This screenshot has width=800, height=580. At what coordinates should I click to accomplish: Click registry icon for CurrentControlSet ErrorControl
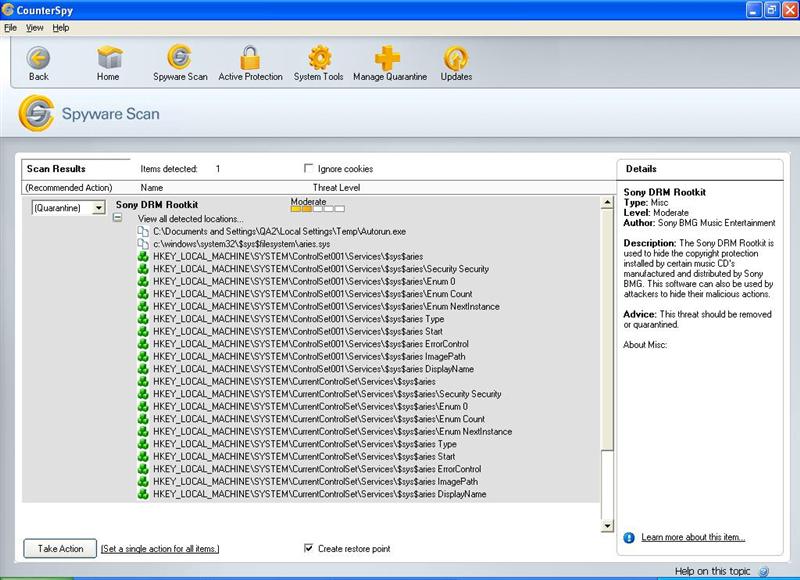pyautogui.click(x=143, y=469)
